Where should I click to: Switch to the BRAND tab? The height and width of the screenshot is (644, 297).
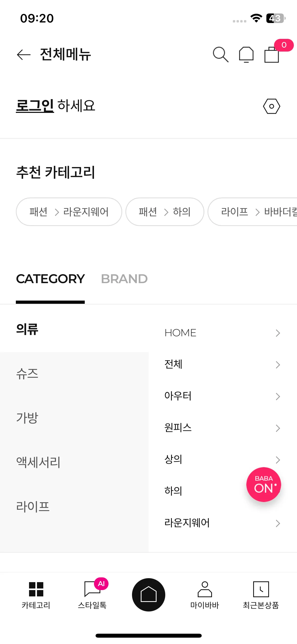[x=124, y=279]
